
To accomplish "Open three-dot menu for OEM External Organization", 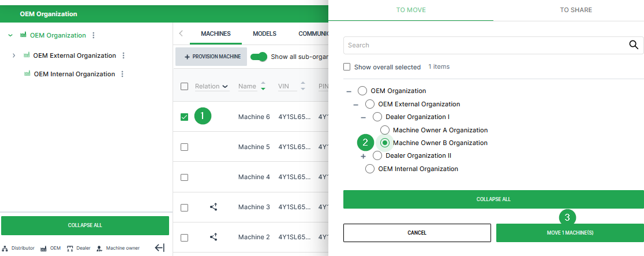I will (123, 55).
